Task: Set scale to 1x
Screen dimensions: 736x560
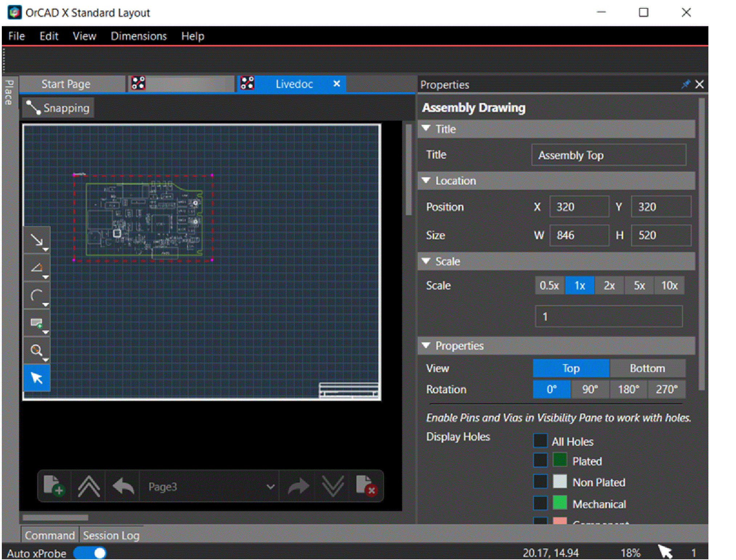Action: [x=580, y=285]
